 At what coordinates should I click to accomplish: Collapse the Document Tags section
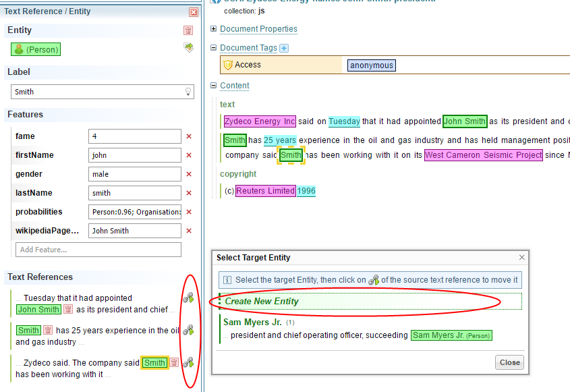click(214, 48)
